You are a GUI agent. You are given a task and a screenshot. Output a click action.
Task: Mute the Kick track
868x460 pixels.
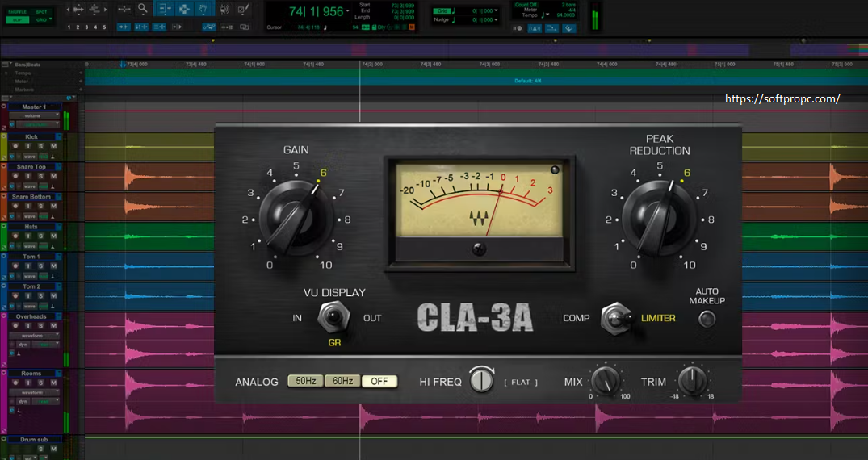[x=54, y=146]
